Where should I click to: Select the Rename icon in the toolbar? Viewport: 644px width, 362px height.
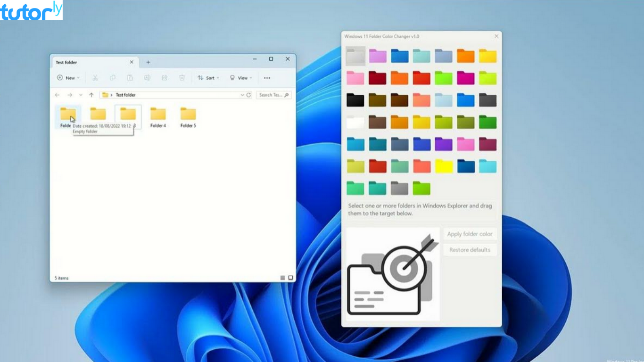point(147,78)
